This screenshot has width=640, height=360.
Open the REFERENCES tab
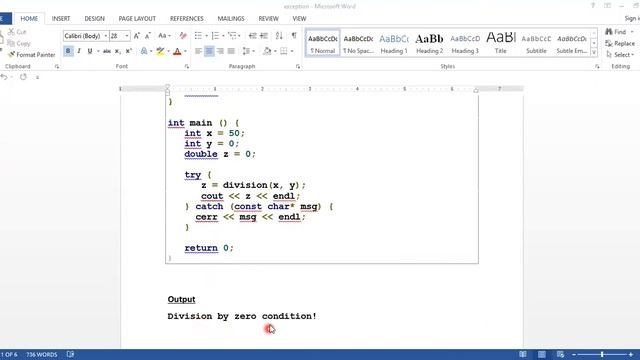pyautogui.click(x=187, y=19)
